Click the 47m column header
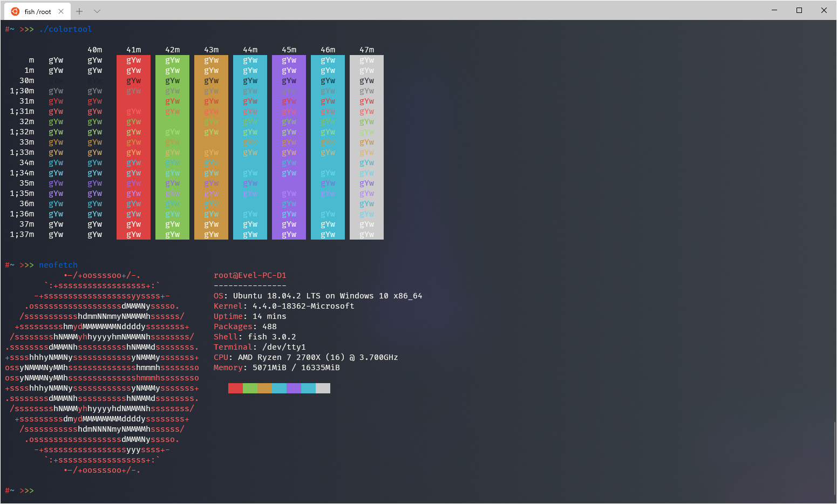 coord(366,50)
